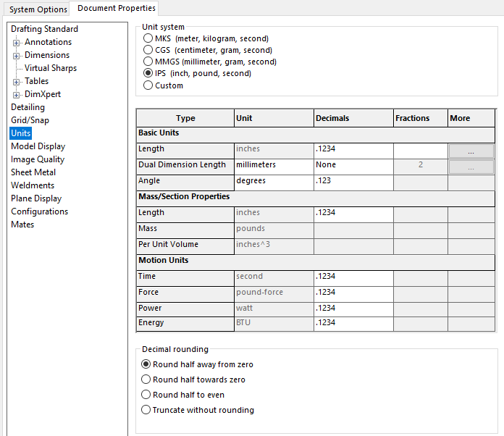The height and width of the screenshot is (436, 504).
Task: Open Sheet Metal document properties
Action: (33, 172)
